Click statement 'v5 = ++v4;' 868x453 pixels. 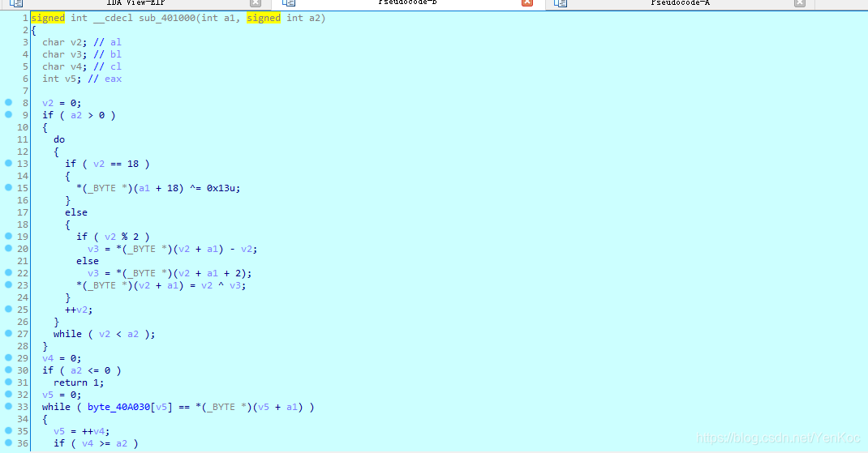(x=81, y=431)
